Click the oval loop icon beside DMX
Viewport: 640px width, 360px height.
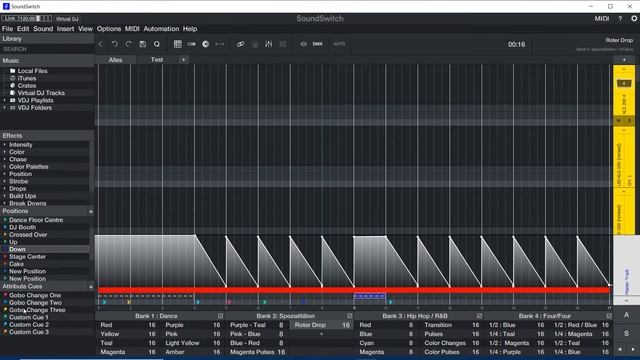pyautogui.click(x=304, y=44)
